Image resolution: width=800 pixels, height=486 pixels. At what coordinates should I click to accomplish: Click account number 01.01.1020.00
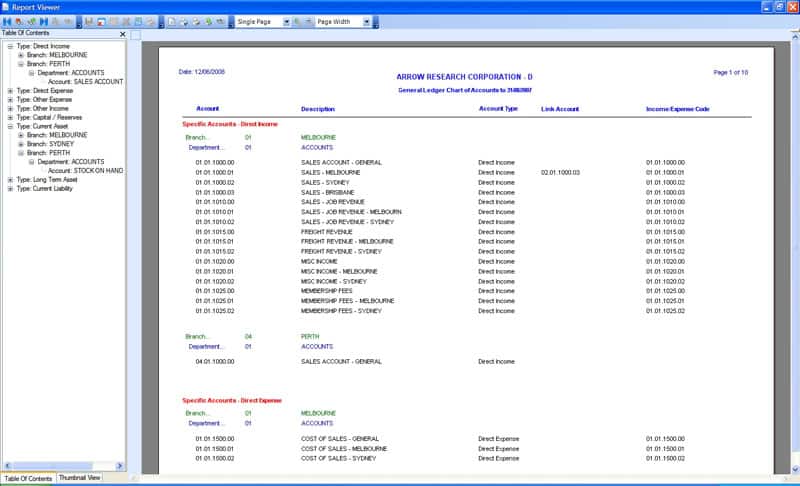point(215,262)
